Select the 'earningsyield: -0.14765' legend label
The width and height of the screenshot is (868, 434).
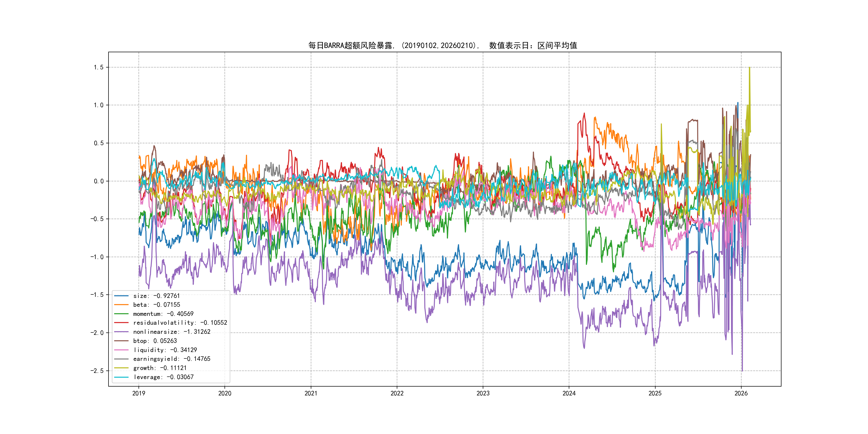tap(171, 359)
